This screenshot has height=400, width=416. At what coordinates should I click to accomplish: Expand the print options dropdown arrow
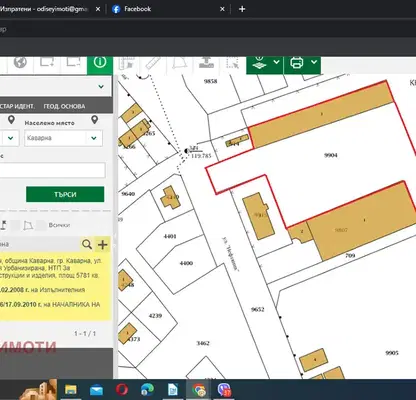click(314, 62)
